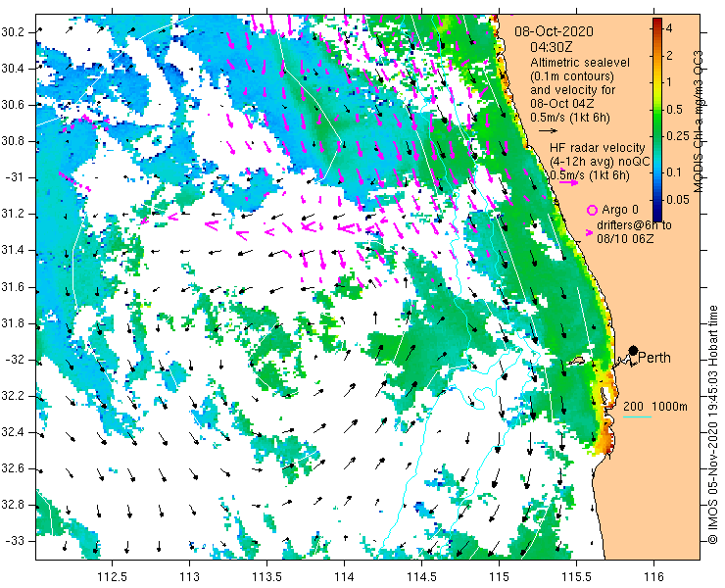Click the 08-Oct 04Z text
Screen dimensions: 725x588
(563, 103)
